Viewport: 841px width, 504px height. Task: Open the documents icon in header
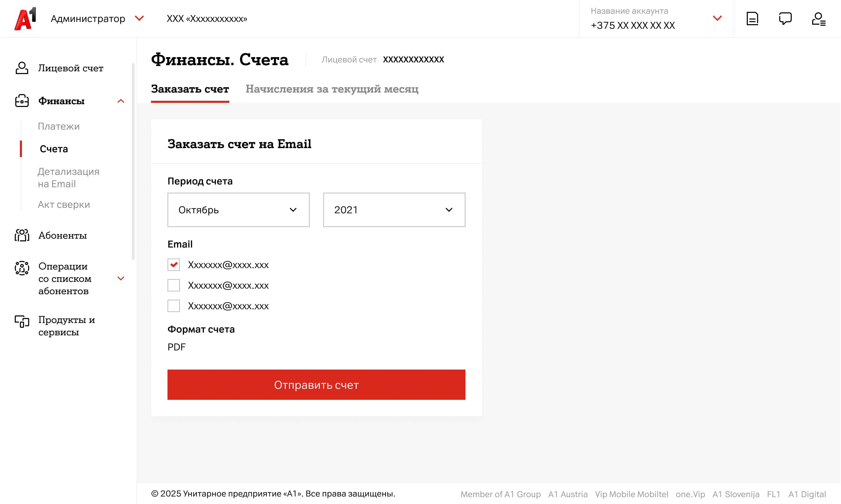752,19
